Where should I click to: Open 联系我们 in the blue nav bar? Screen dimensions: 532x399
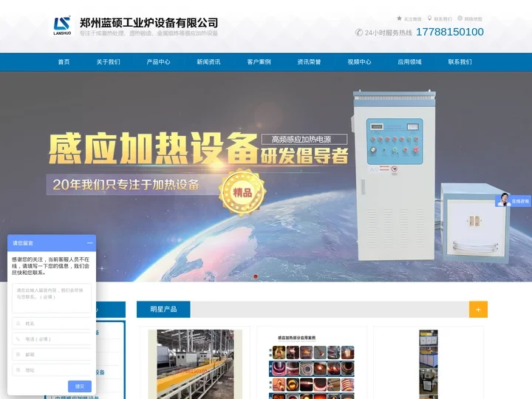click(x=460, y=62)
